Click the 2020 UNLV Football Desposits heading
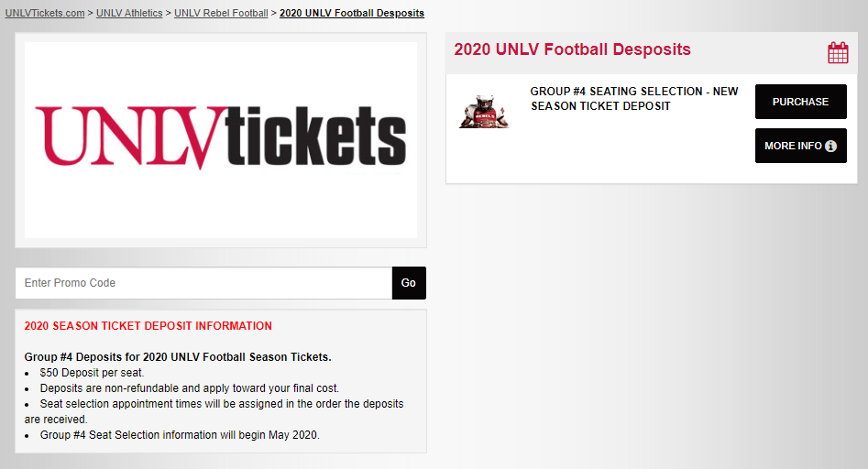This screenshot has height=469, width=868. tap(572, 49)
